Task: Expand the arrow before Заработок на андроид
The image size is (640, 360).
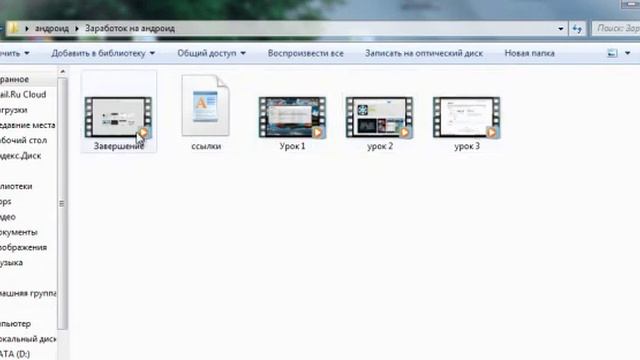Action: tap(77, 29)
